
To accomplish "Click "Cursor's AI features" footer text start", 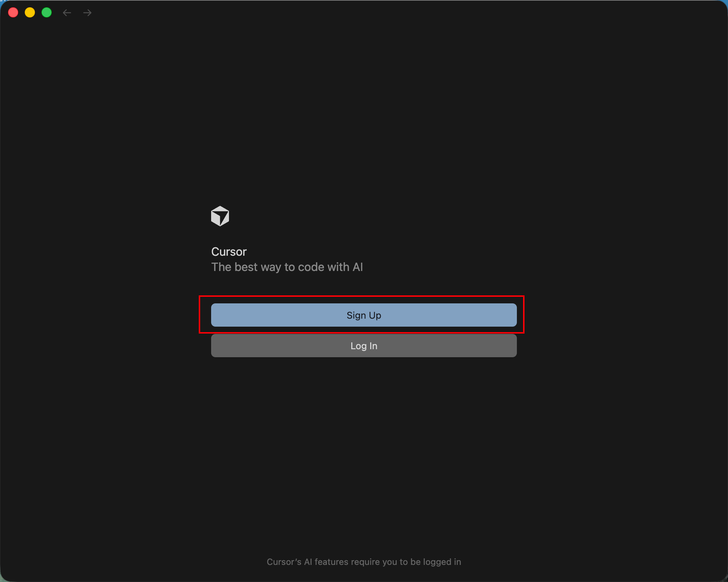I will [284, 562].
